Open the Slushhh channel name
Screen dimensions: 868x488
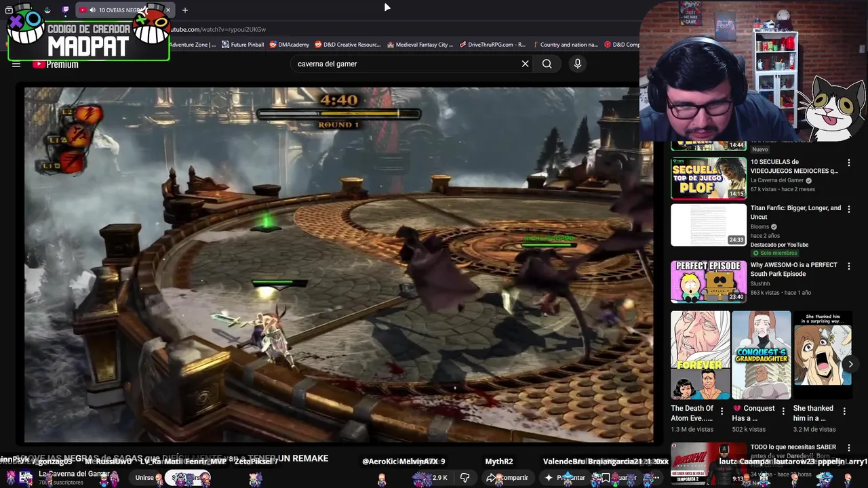[760, 283]
